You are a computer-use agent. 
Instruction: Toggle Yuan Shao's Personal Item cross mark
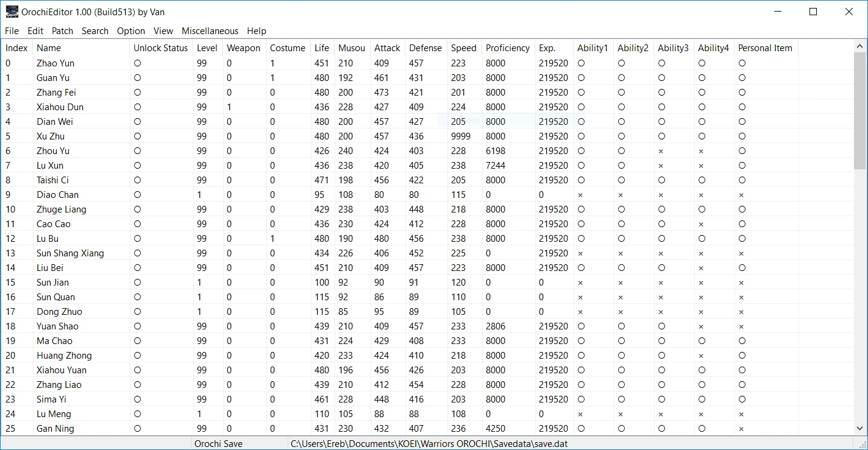click(741, 326)
